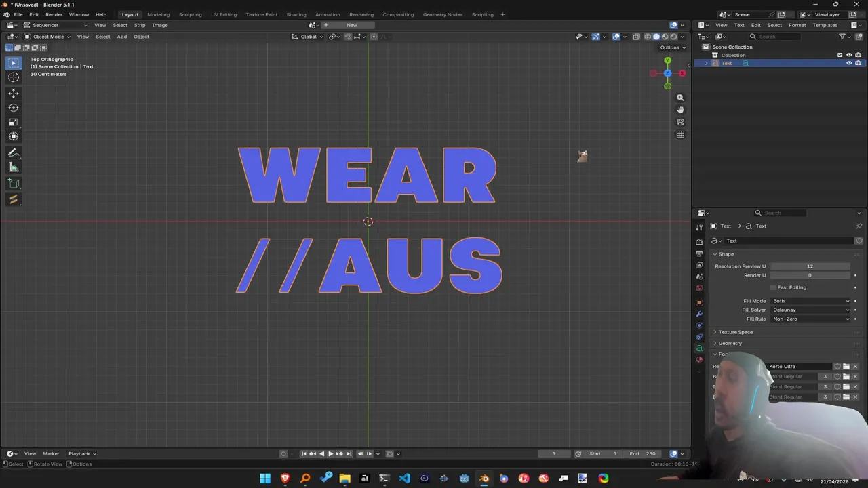Open the Scene properties tab

point(699,277)
